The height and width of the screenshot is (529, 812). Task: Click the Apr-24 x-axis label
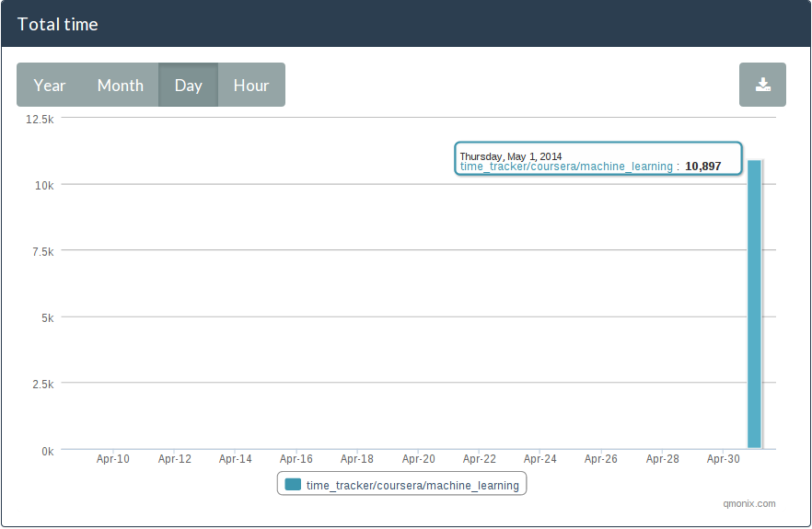point(540,459)
